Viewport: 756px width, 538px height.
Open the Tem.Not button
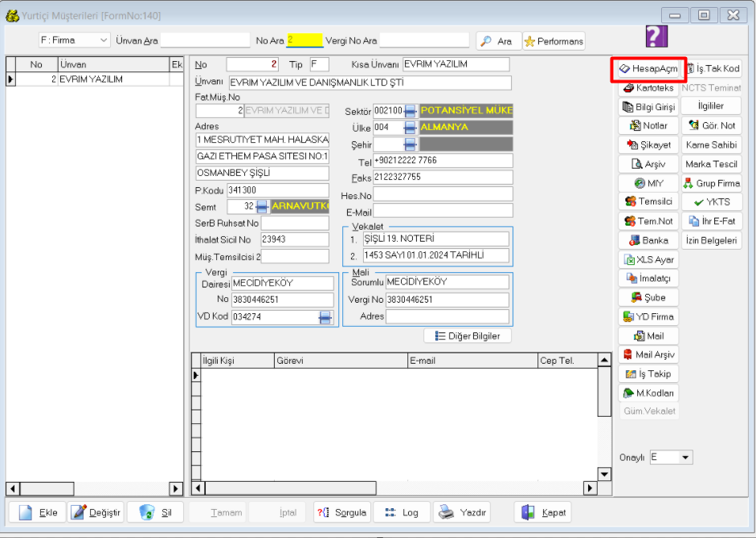coord(648,222)
